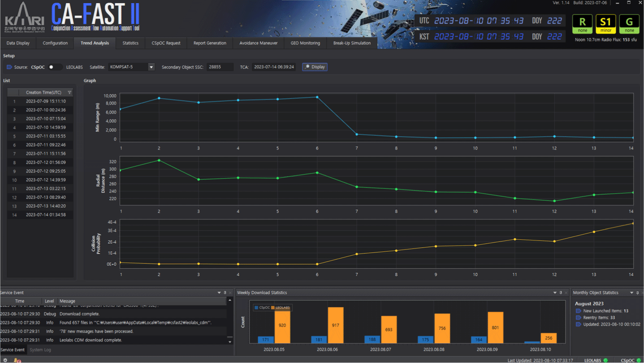Click log message 'Leolabs CDM download complete.'

[91, 340]
